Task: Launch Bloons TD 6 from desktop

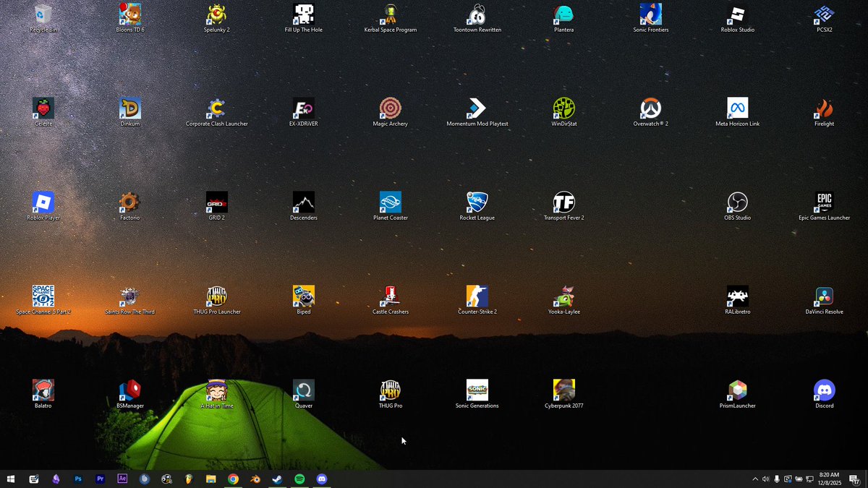Action: [x=130, y=18]
